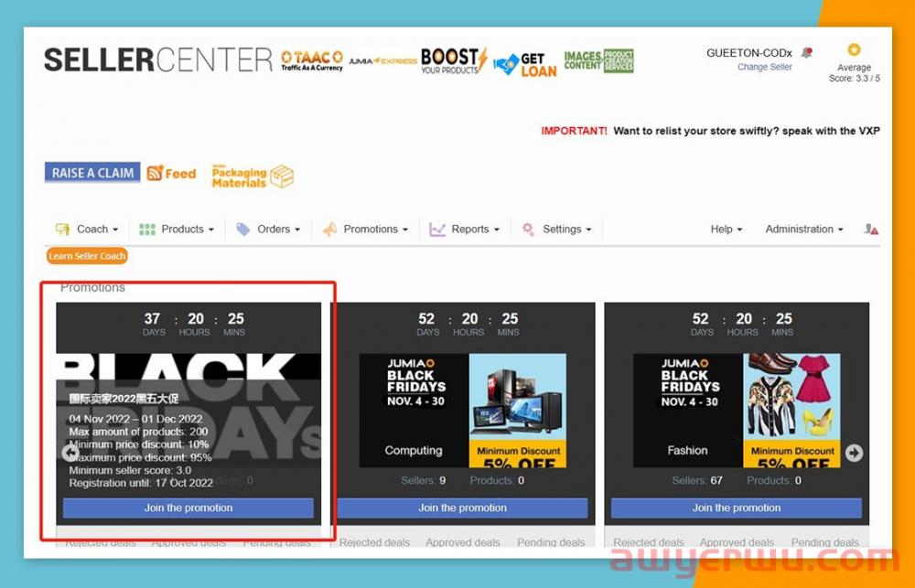Join the Computing Black Fridays promotion

[x=462, y=508]
